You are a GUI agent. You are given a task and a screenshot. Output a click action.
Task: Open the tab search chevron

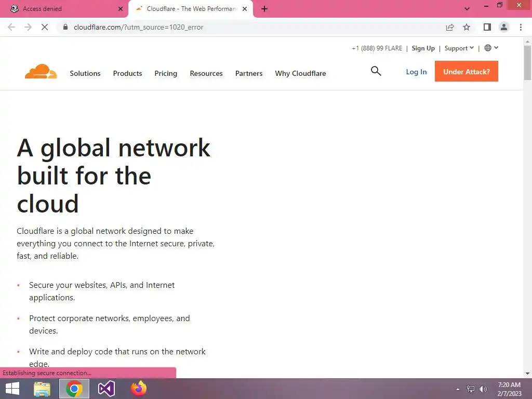click(467, 9)
